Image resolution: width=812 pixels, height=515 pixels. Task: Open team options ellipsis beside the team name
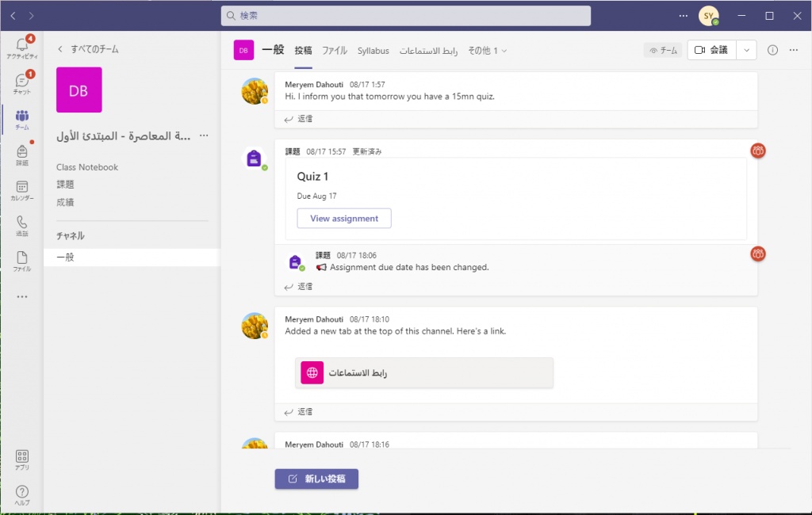[204, 135]
